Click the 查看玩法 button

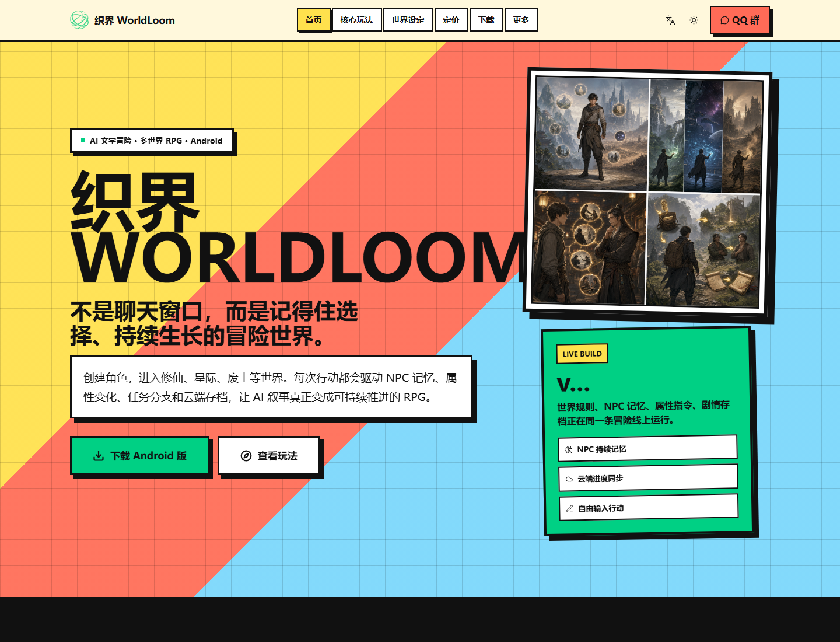(269, 455)
